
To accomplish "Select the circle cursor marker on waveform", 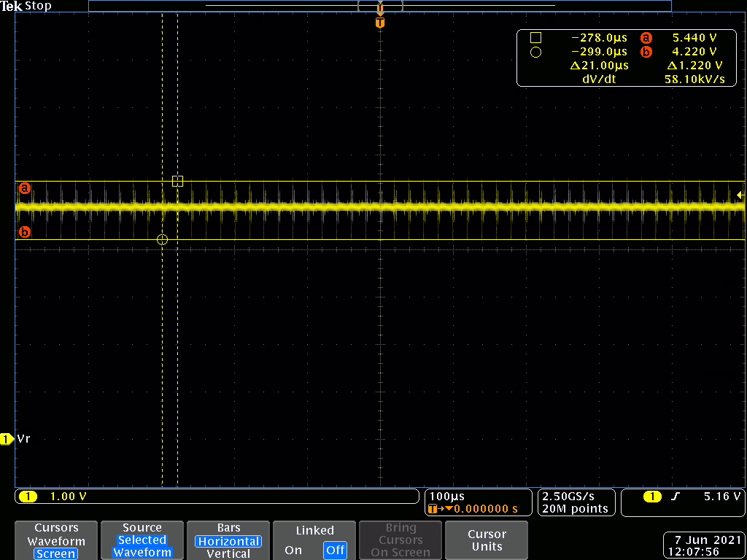I will (x=162, y=239).
